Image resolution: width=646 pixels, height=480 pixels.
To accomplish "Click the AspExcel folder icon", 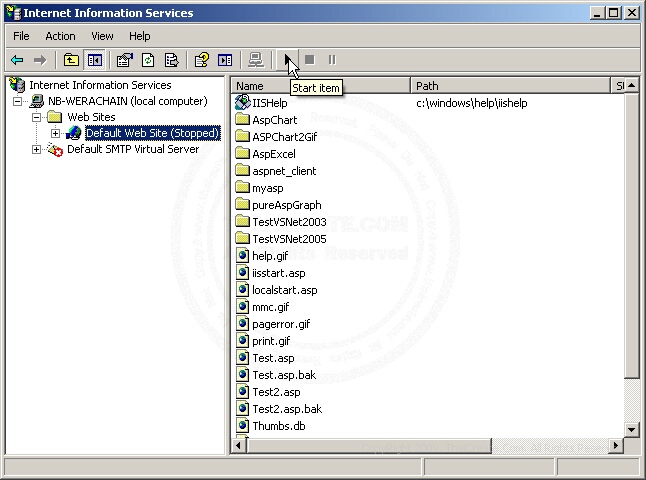I will pyautogui.click(x=243, y=154).
